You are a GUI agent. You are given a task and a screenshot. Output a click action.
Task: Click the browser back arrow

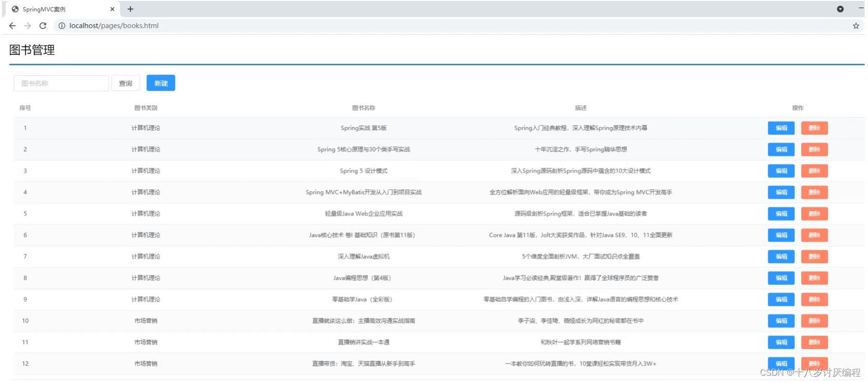point(12,26)
